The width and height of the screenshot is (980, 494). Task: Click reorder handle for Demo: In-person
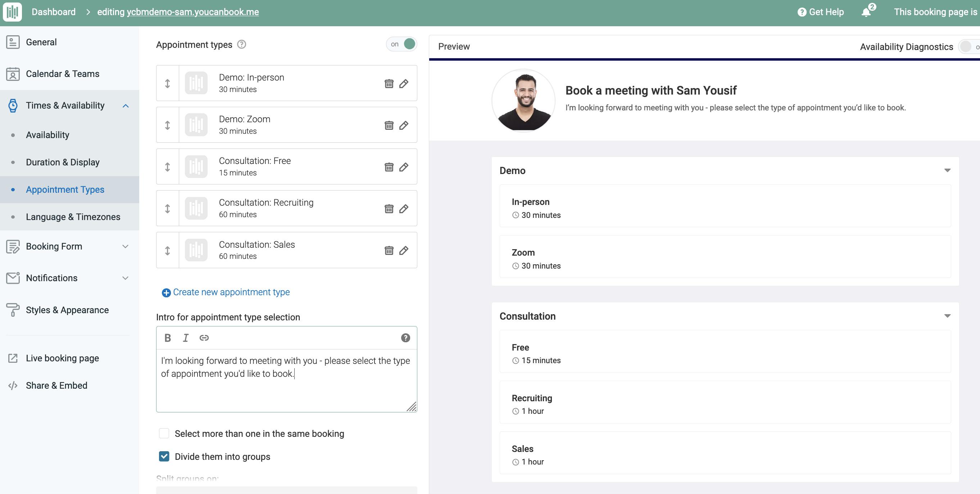point(167,84)
